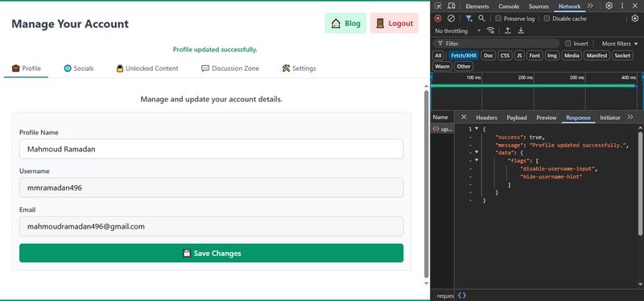Click the Save Changes button

[211, 253]
